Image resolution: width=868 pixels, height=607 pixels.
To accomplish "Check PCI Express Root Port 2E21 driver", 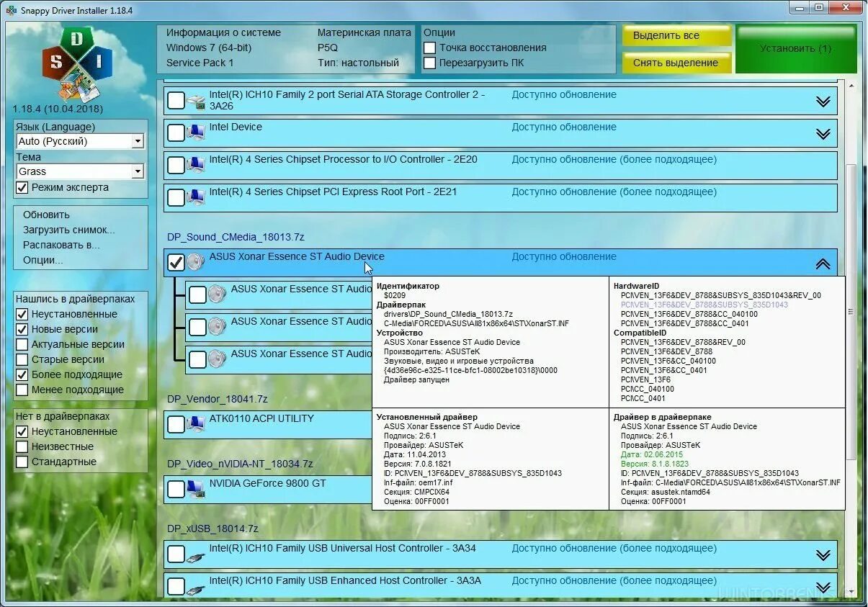I will (176, 198).
